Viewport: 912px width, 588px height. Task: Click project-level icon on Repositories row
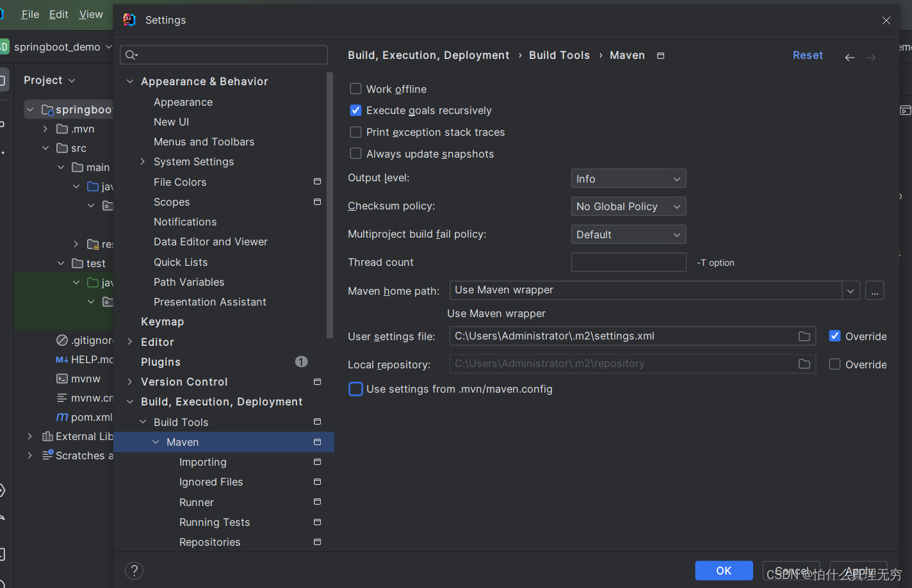tap(317, 542)
